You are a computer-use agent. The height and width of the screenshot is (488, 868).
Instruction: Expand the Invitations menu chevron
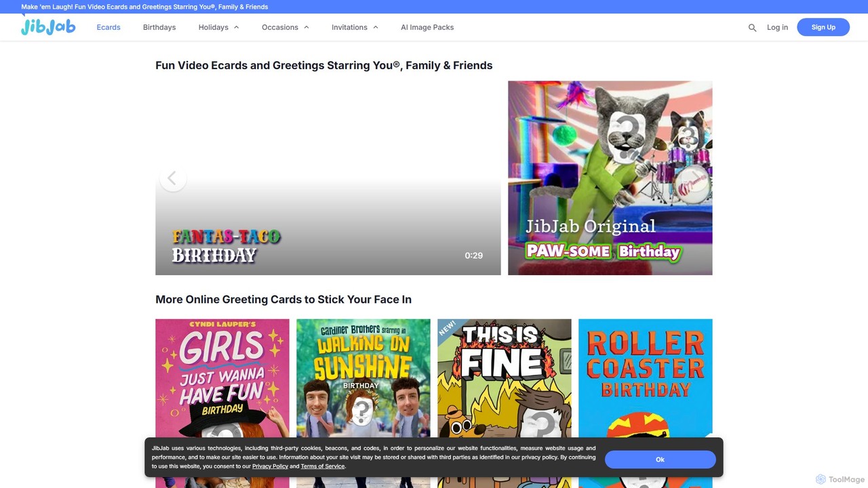(376, 27)
